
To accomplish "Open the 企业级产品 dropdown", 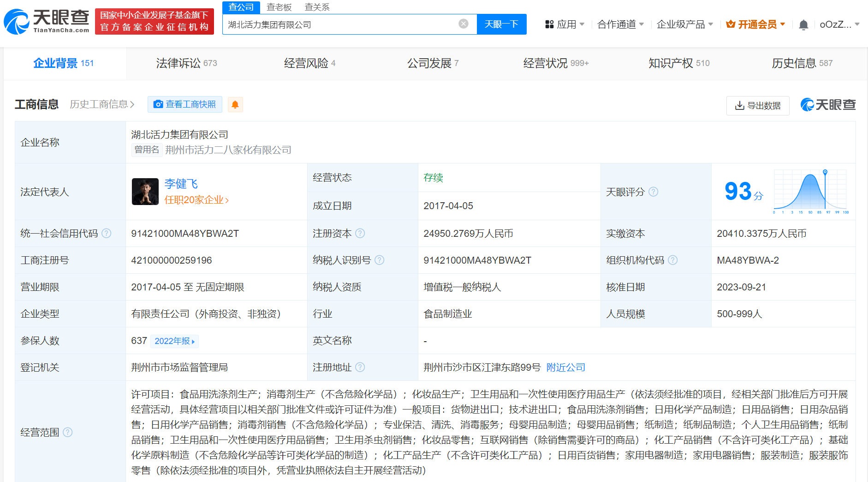I will point(684,24).
